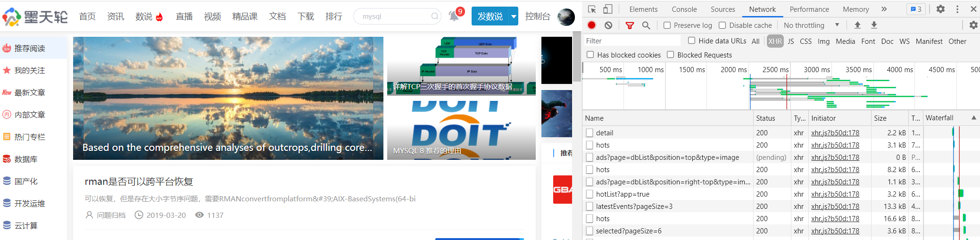Screen dimensions: 980x240
Task: Click the 国产化 sidebar icon
Action: (x=7, y=181)
